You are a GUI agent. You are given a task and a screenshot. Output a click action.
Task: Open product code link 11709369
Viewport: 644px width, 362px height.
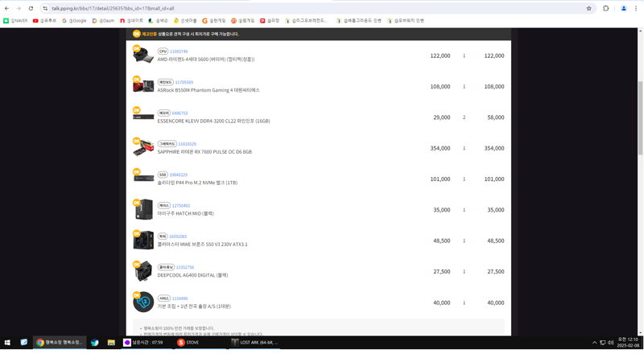coord(184,82)
